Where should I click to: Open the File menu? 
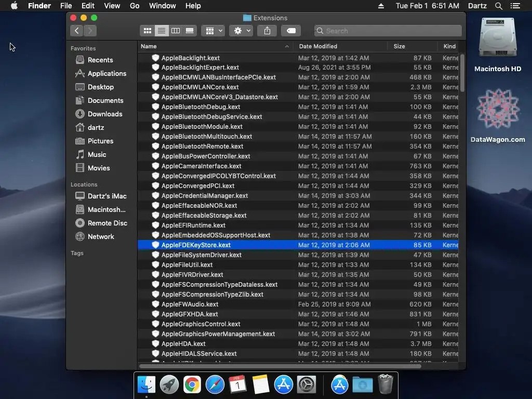point(66,6)
